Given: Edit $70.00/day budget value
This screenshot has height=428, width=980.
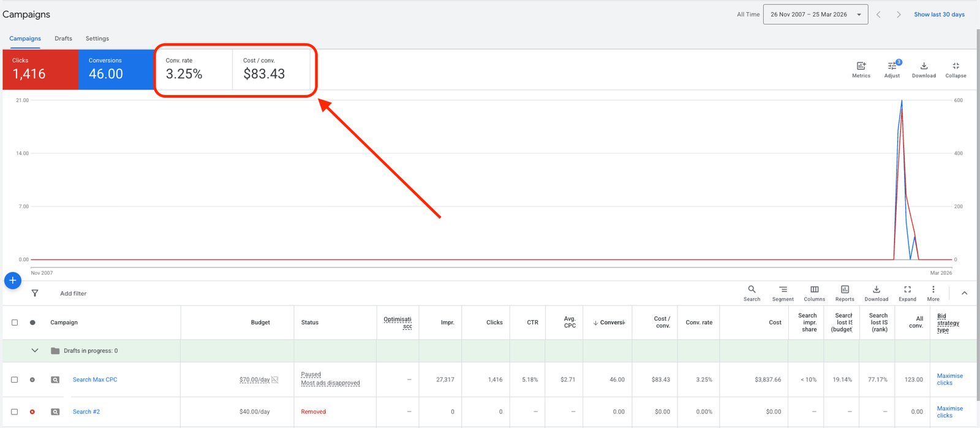Looking at the screenshot, I should pyautogui.click(x=254, y=380).
